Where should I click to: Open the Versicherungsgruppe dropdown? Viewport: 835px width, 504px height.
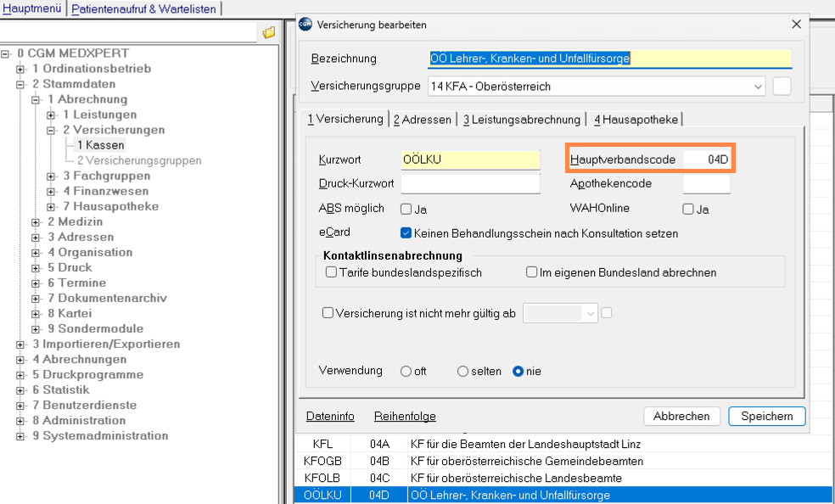[757, 87]
